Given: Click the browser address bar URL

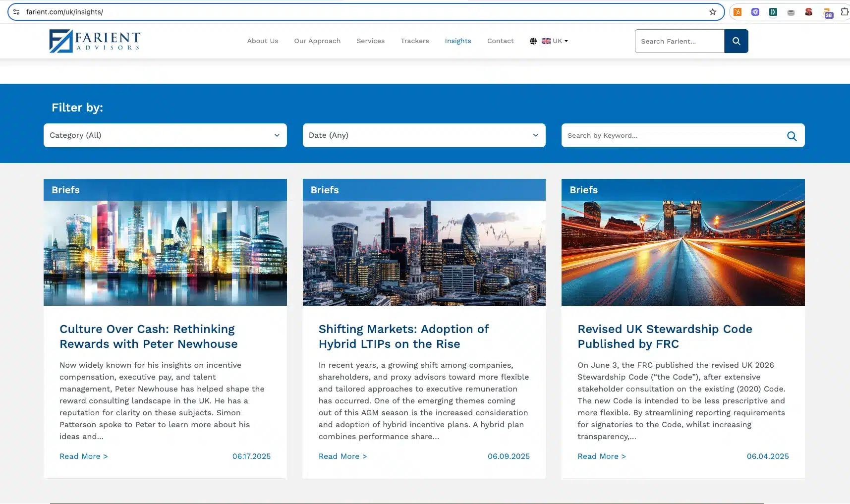Looking at the screenshot, I should 64,12.
